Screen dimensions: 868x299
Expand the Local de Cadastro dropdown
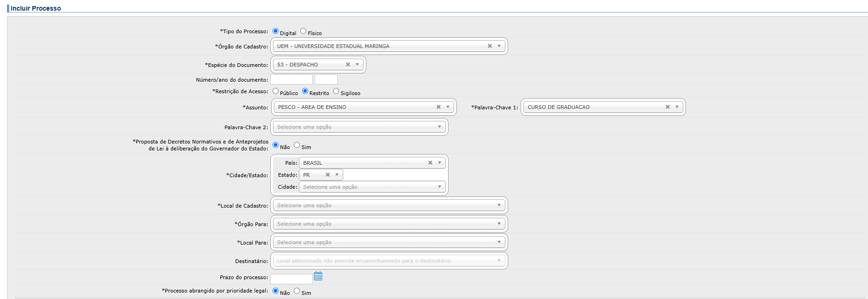(388, 205)
